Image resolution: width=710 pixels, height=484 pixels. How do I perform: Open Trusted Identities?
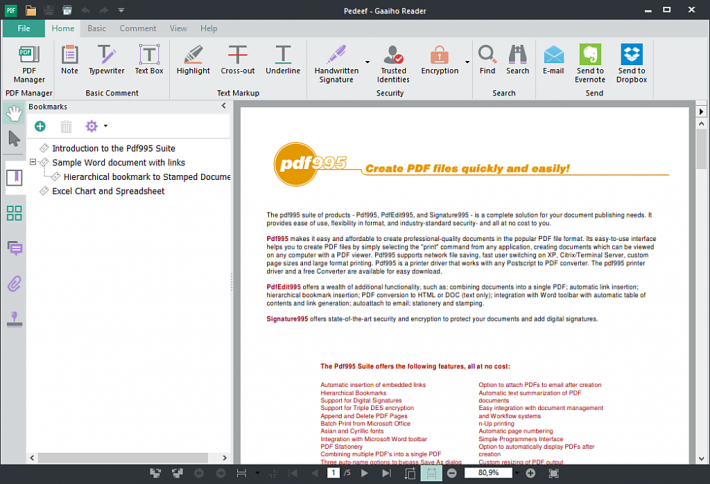point(393,64)
